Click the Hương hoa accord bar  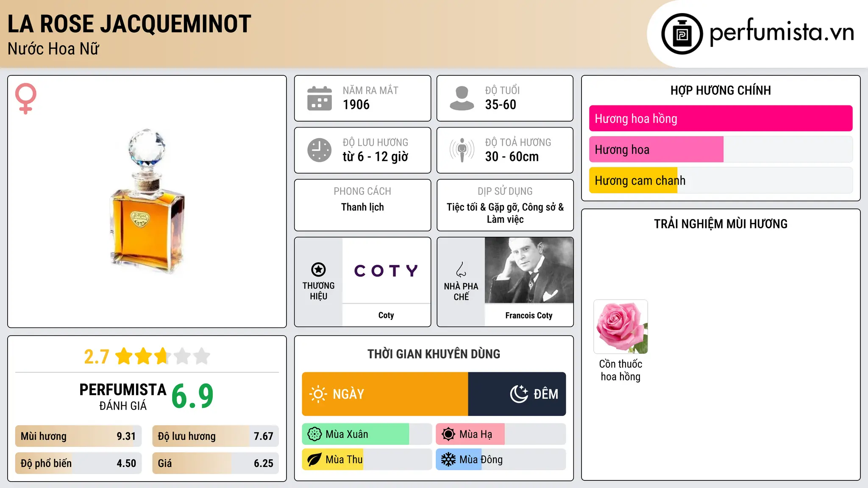point(721,149)
